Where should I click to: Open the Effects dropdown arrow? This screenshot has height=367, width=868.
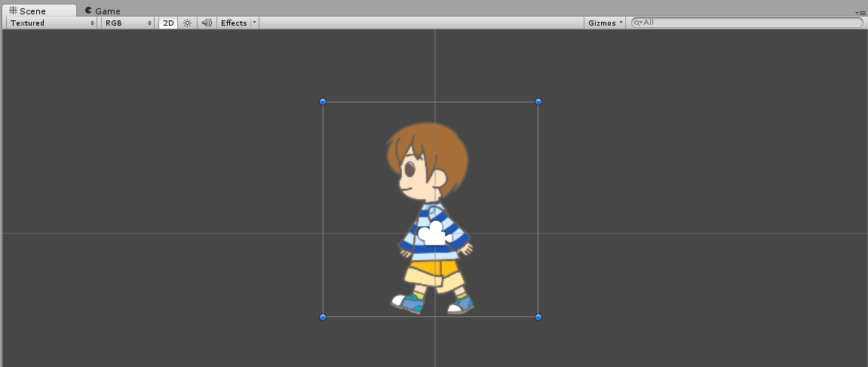[254, 23]
